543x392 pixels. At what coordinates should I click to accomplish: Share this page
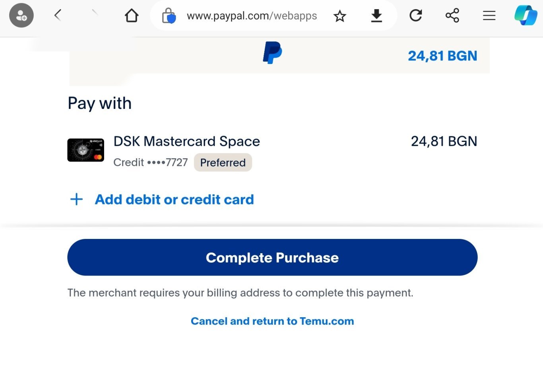point(452,16)
